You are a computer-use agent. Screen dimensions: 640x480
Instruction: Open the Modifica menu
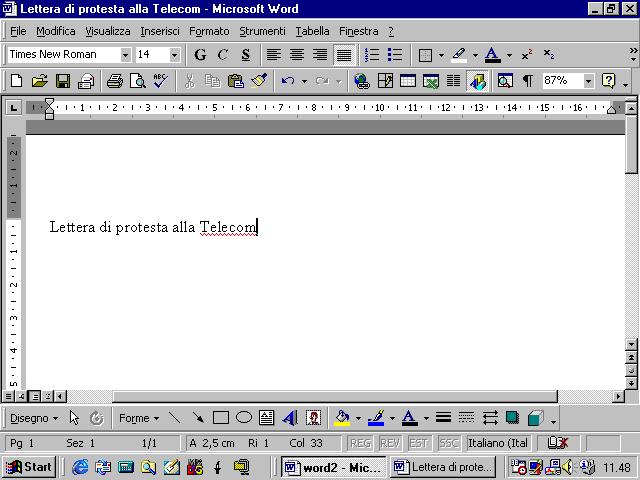pyautogui.click(x=56, y=31)
